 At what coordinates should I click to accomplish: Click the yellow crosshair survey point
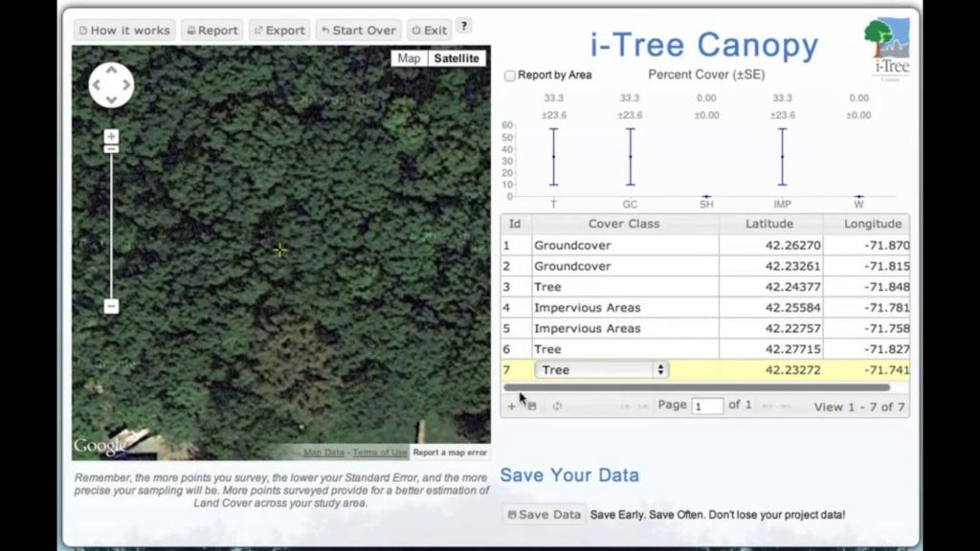[x=280, y=250]
